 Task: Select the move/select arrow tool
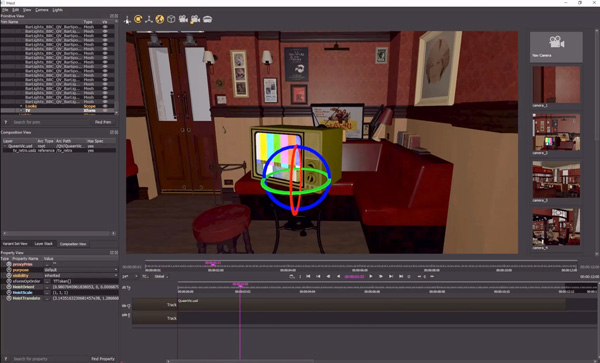coord(127,20)
